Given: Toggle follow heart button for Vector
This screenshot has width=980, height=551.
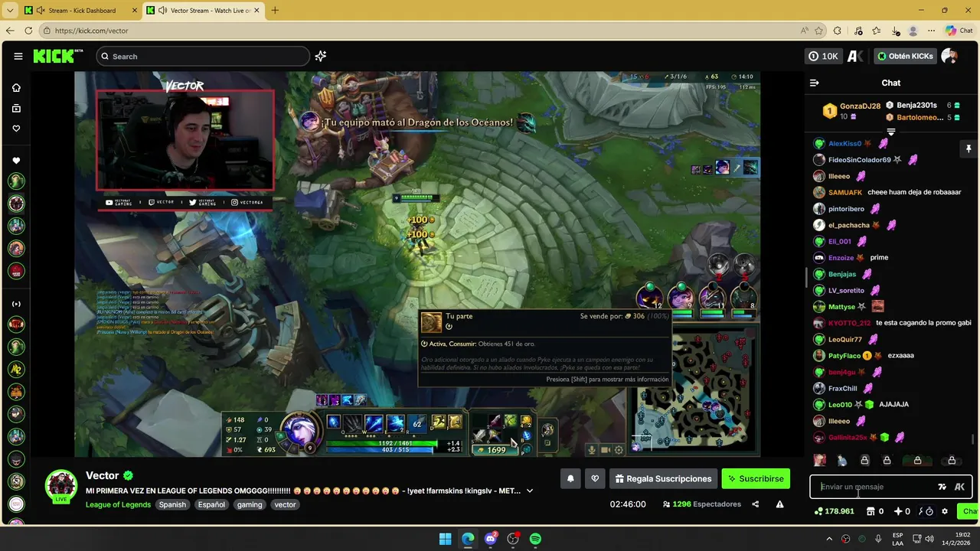Looking at the screenshot, I should [x=595, y=478].
